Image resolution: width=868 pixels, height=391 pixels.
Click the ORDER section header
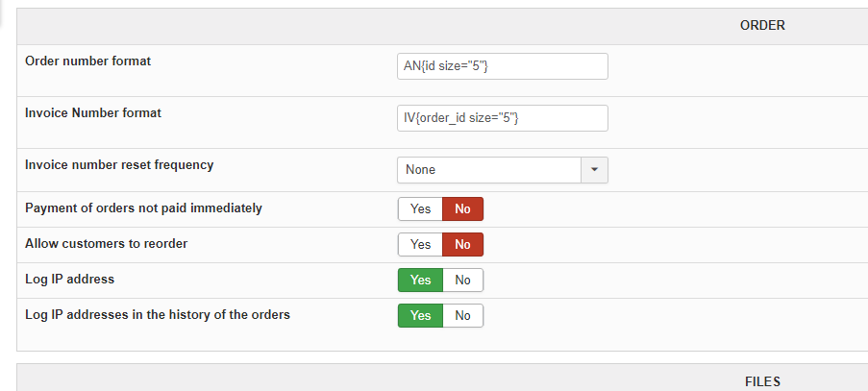point(762,26)
